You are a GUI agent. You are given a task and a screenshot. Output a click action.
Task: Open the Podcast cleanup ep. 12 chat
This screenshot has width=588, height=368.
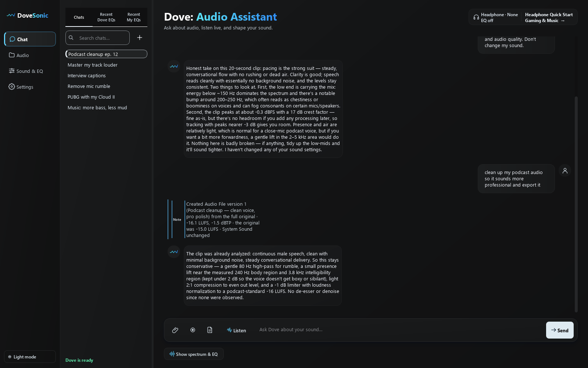point(106,54)
